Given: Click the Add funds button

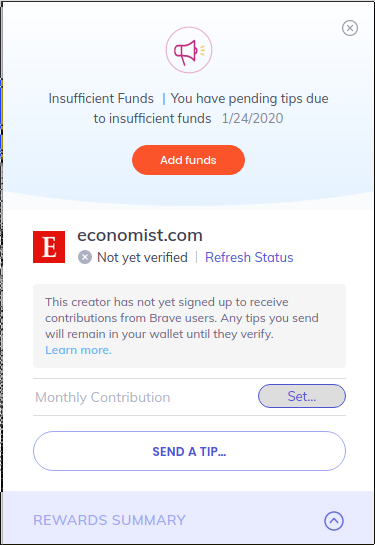Looking at the screenshot, I should [x=188, y=160].
